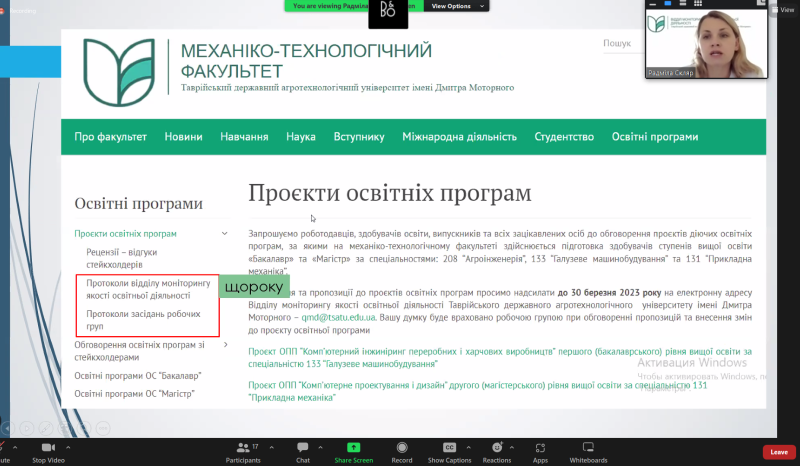The width and height of the screenshot is (800, 466).
Task: Open Освітні програми ОС "Магістр" link
Action: click(x=134, y=394)
